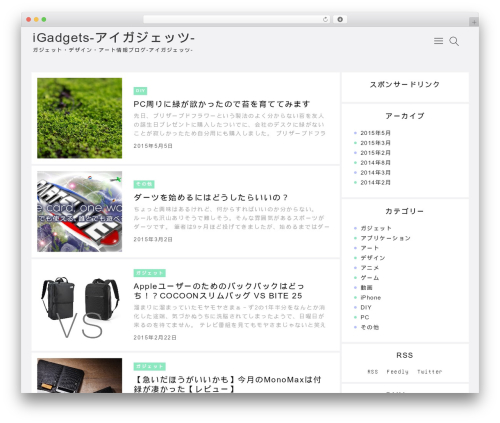Click date 2015年5月5日 on moss article
The width and height of the screenshot is (500, 423).
point(153,146)
